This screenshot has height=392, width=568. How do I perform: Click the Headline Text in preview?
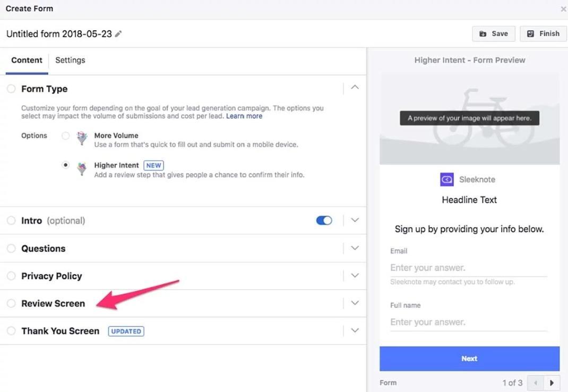click(469, 200)
